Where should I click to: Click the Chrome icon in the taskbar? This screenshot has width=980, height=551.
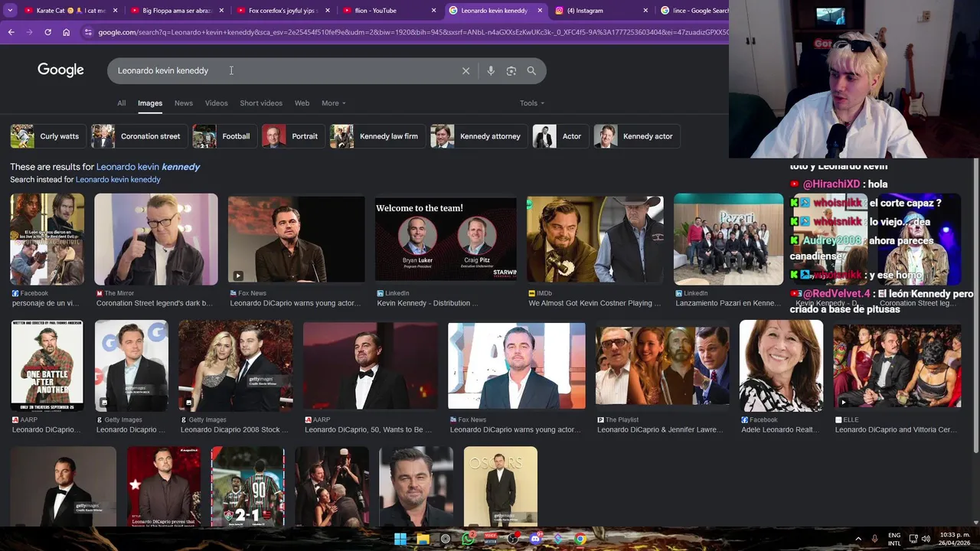click(580, 539)
